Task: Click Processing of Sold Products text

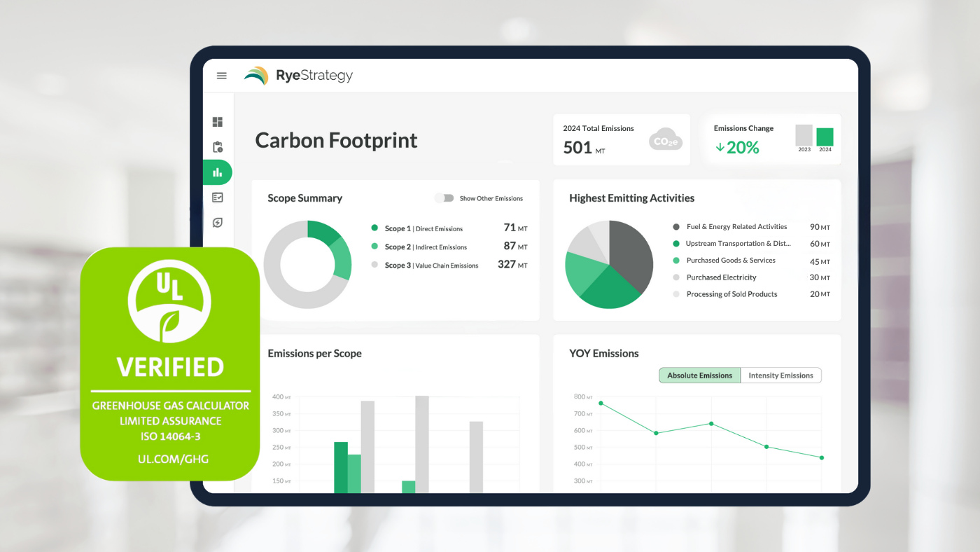Action: [x=732, y=294]
